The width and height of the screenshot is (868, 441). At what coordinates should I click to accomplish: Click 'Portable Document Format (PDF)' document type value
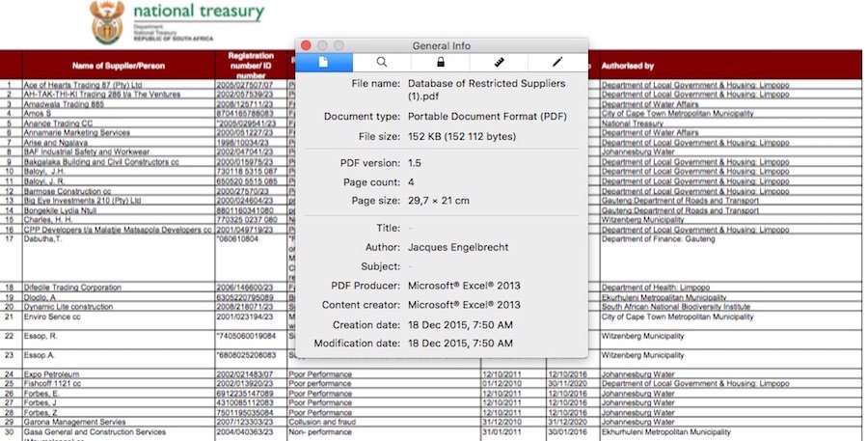click(487, 117)
